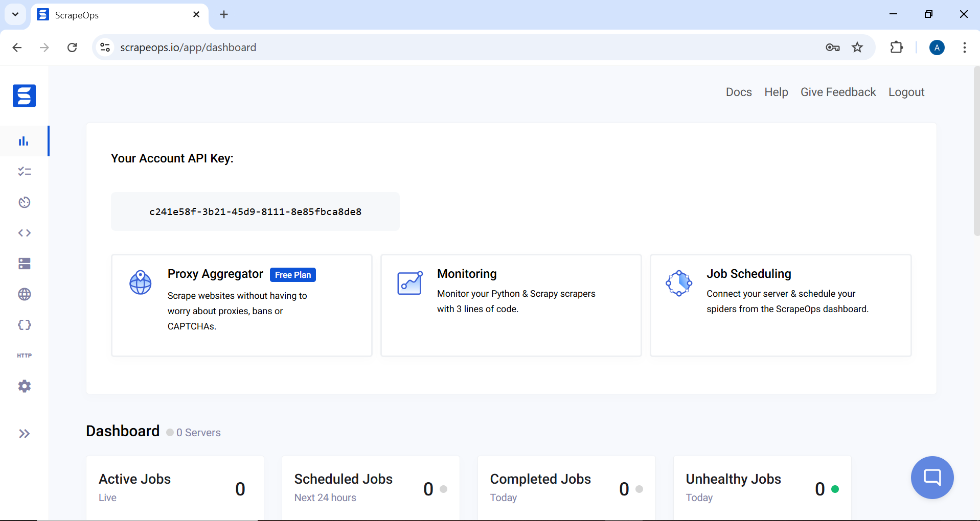980x521 pixels.
Task: Close the ScrapeOps tab
Action: coord(196,15)
